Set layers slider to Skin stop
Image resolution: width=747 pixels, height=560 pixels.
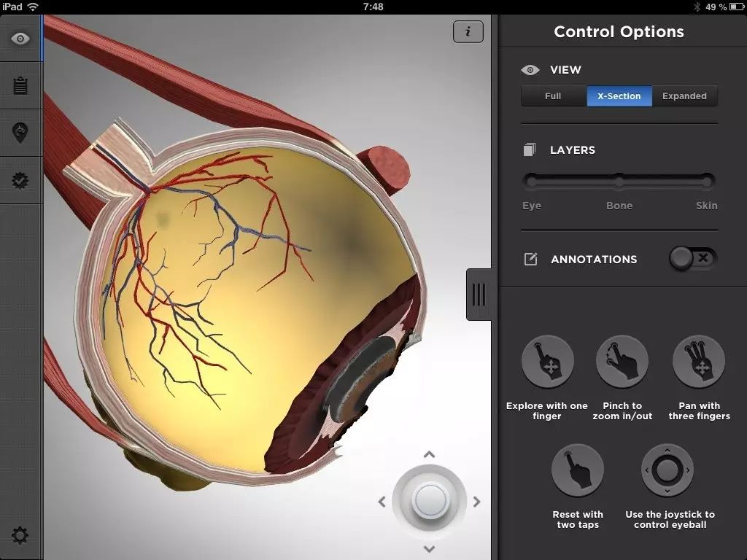tap(706, 182)
